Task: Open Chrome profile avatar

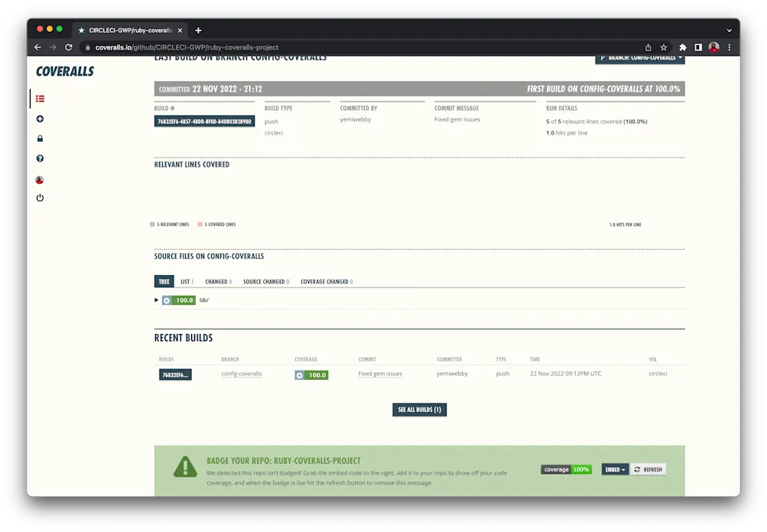Action: click(714, 47)
